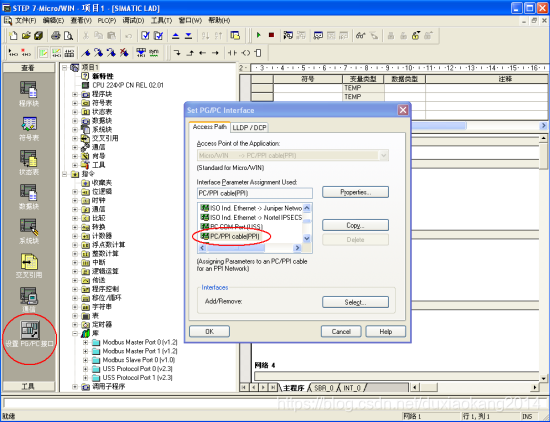Open the 数据块 icon in the view bar
This screenshot has height=422, width=550.
click(x=28, y=196)
